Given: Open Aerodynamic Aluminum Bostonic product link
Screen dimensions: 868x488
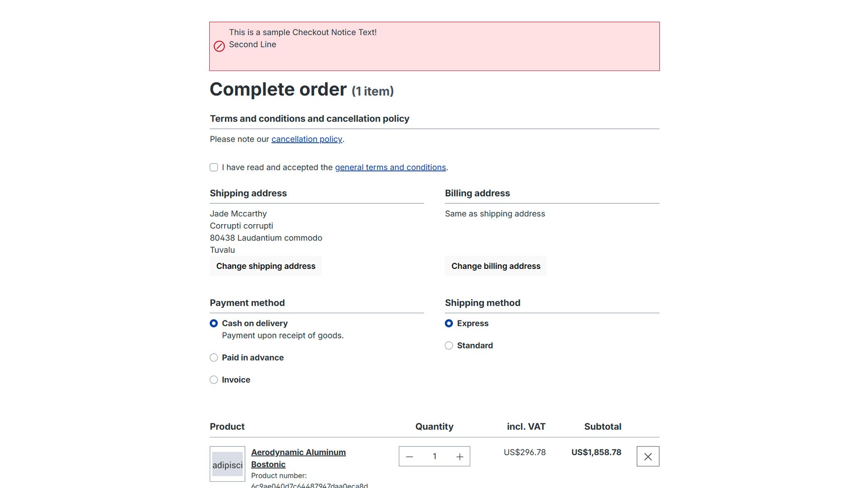Looking at the screenshot, I should (298, 458).
